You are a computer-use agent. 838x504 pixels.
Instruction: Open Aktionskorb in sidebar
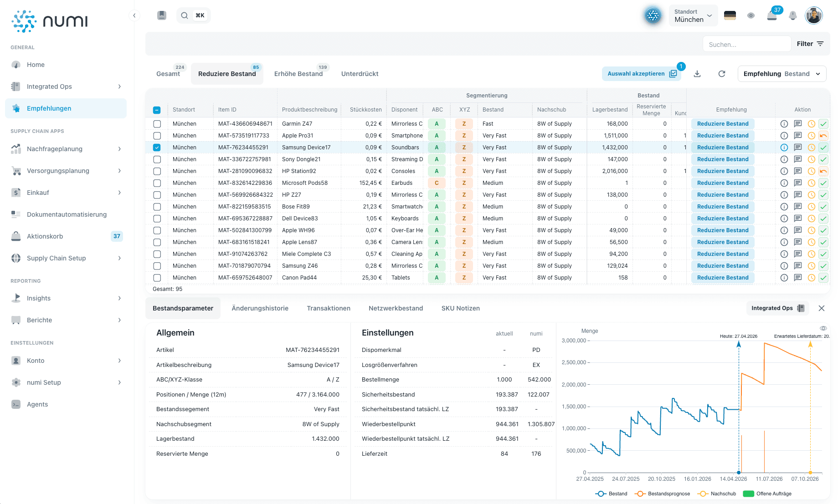[66, 236]
